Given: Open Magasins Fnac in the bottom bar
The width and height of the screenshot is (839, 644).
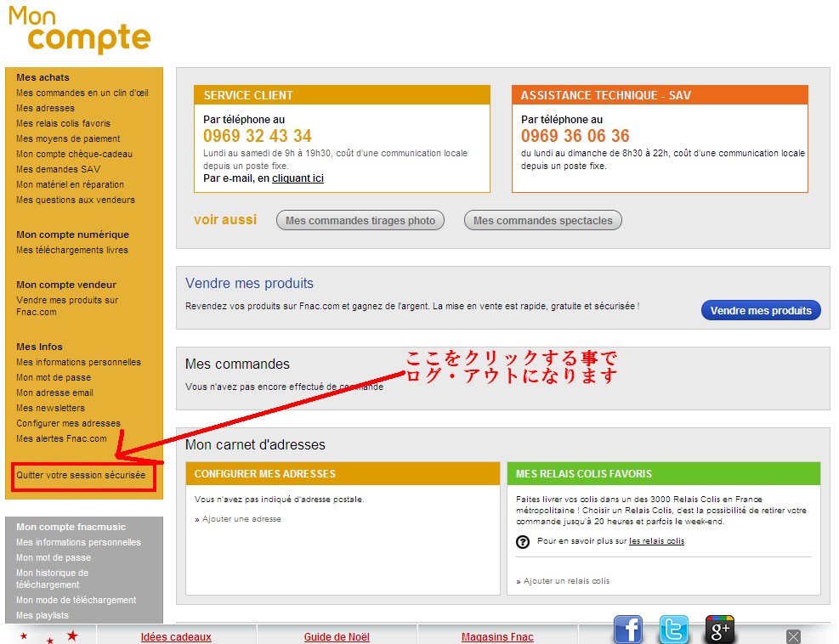Looking at the screenshot, I should tap(497, 636).
